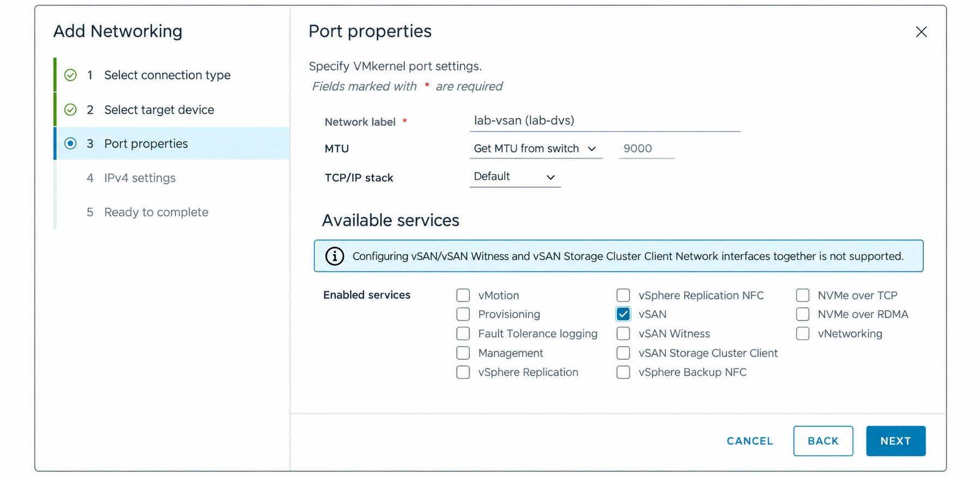Image resolution: width=980 pixels, height=477 pixels.
Task: Enable the NVMe over TCP checkbox
Action: [x=802, y=295]
